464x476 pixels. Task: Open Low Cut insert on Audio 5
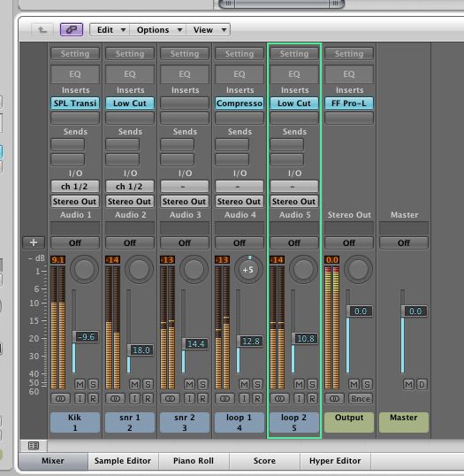tap(294, 104)
